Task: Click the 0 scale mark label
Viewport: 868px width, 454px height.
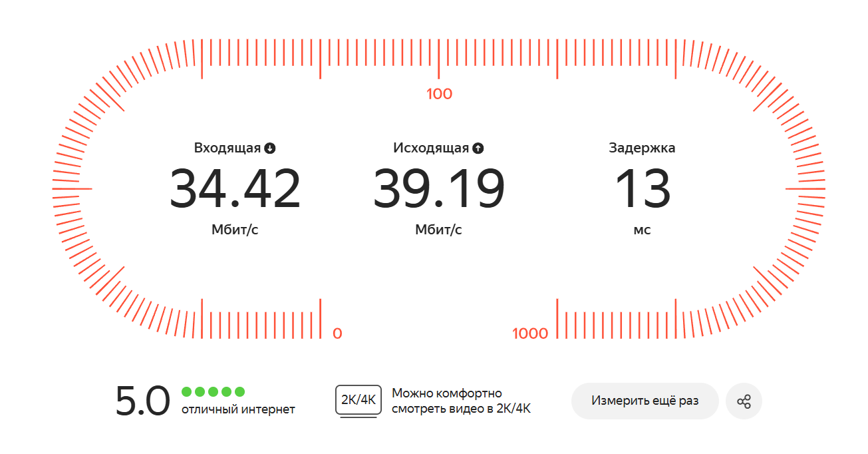Action: tap(337, 334)
